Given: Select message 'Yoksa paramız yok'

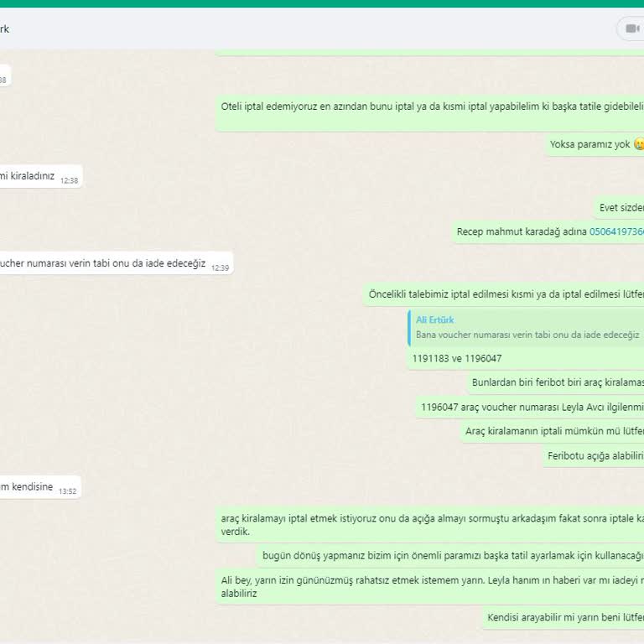Looking at the screenshot, I should 595,144.
